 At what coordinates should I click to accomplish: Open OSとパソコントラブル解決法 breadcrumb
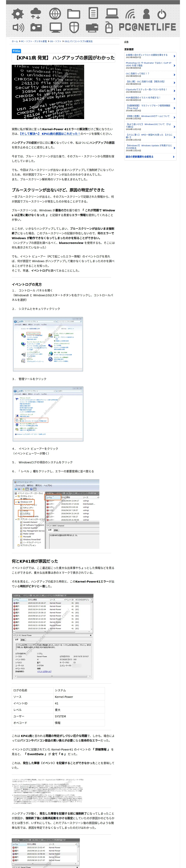click(78, 41)
